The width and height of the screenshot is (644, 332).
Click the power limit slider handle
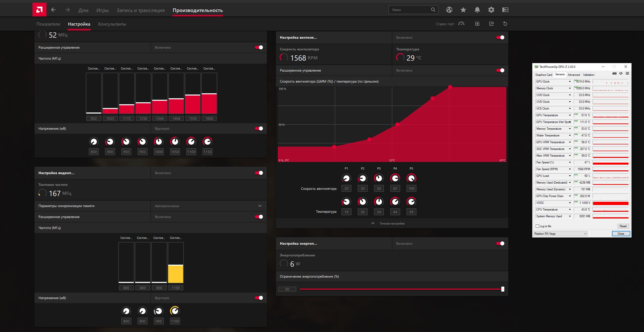click(x=503, y=289)
